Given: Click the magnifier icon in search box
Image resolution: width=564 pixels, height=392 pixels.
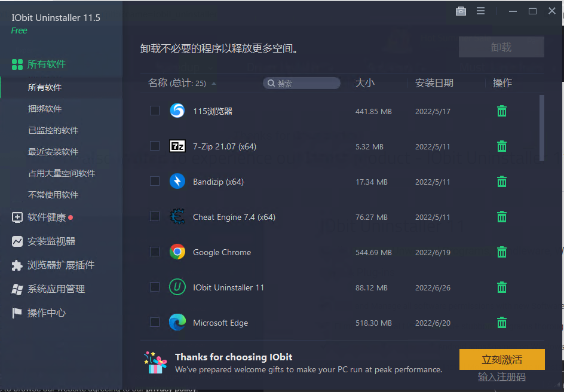Looking at the screenshot, I should pos(271,84).
